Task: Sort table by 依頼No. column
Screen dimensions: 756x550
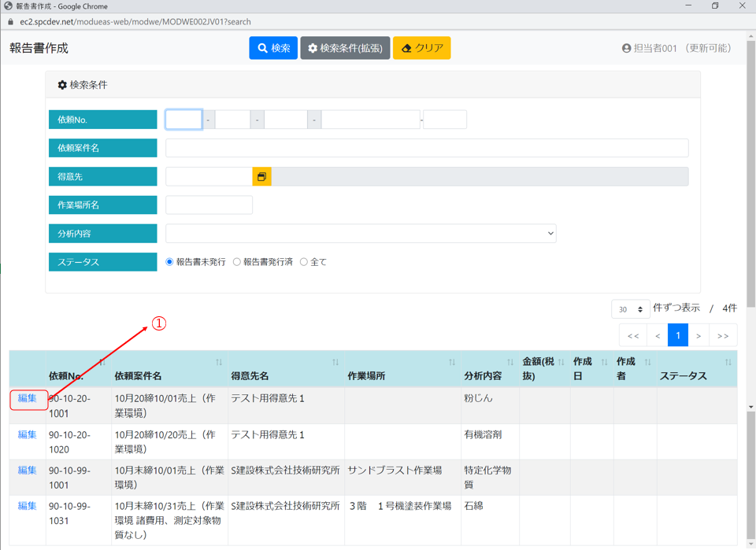Action: point(102,362)
